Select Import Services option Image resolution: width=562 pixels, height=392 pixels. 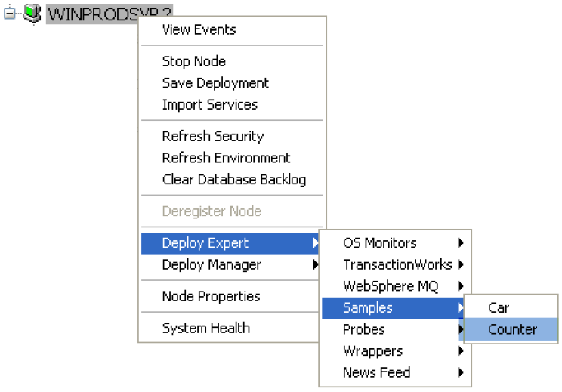(232, 105)
